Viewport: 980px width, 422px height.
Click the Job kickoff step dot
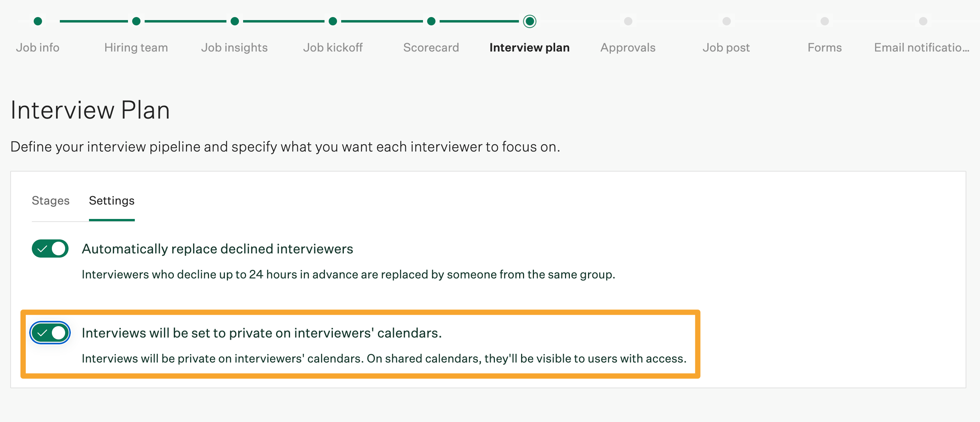[333, 21]
